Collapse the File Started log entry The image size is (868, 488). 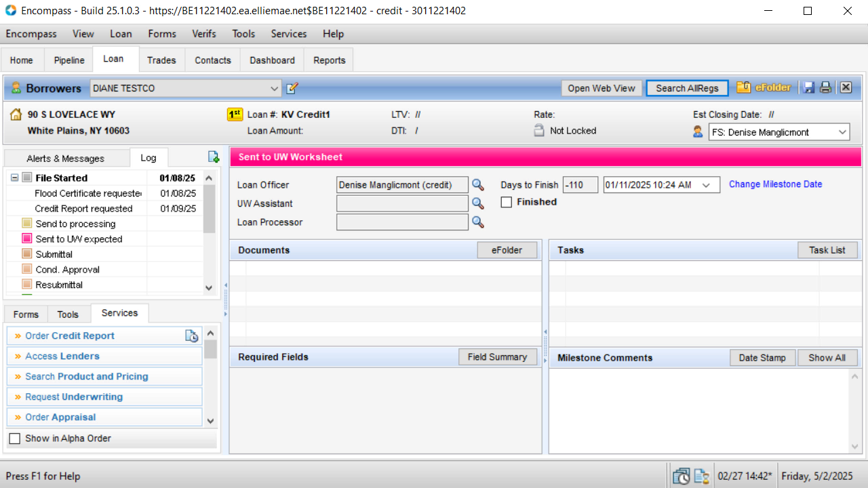point(14,178)
